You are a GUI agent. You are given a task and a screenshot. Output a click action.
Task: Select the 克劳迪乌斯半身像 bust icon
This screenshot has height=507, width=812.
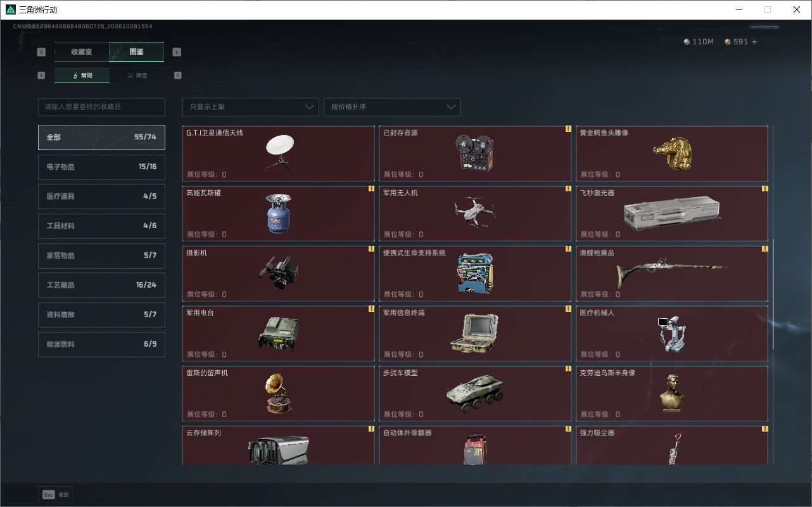coord(672,393)
